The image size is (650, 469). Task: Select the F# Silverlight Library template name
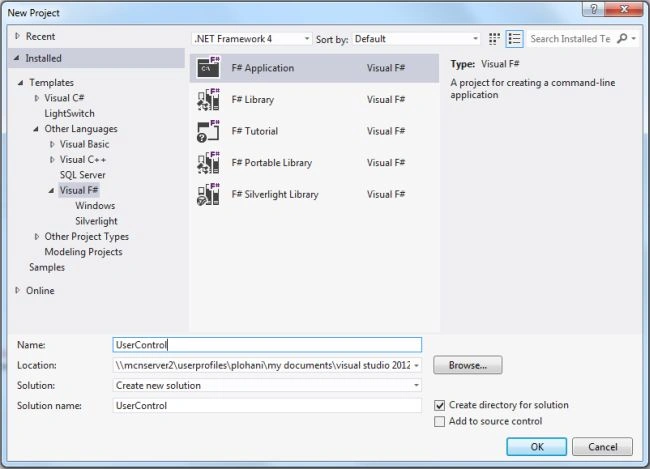(275, 194)
